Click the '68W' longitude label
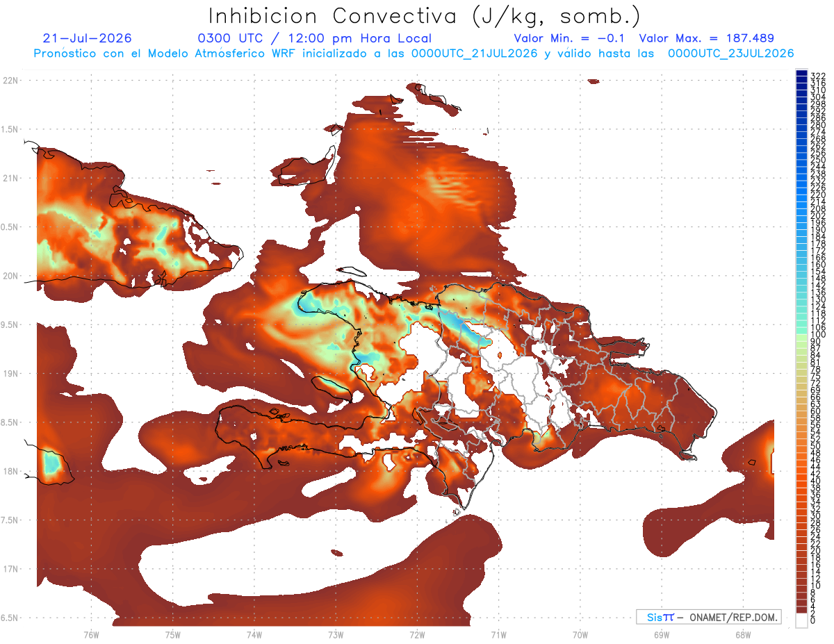 pos(743,634)
